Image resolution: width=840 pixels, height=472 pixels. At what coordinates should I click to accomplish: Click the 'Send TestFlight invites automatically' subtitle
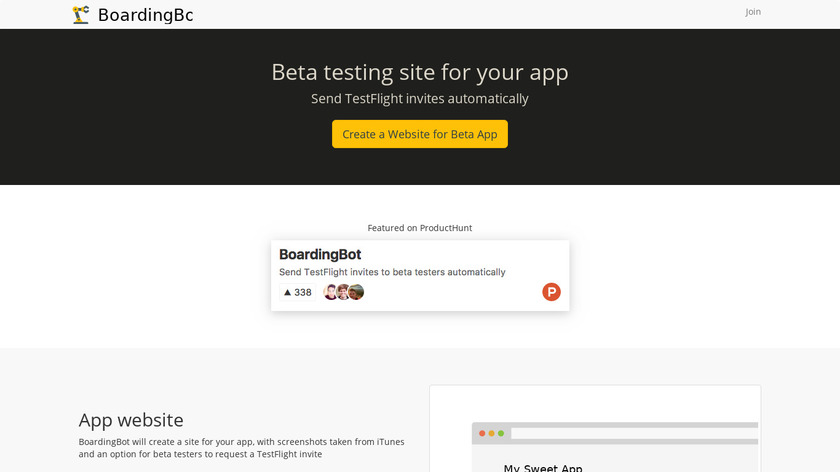(420, 99)
